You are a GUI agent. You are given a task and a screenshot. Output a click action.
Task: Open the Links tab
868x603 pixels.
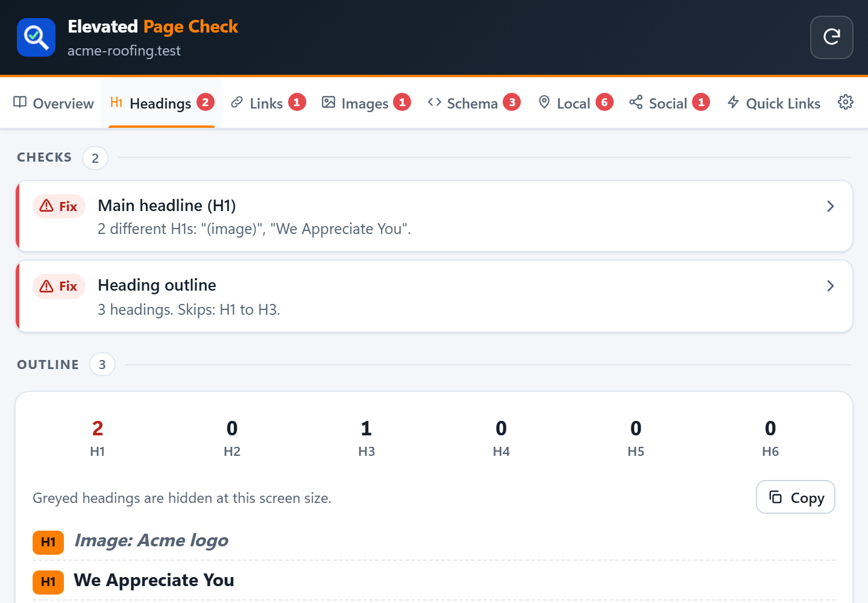268,104
